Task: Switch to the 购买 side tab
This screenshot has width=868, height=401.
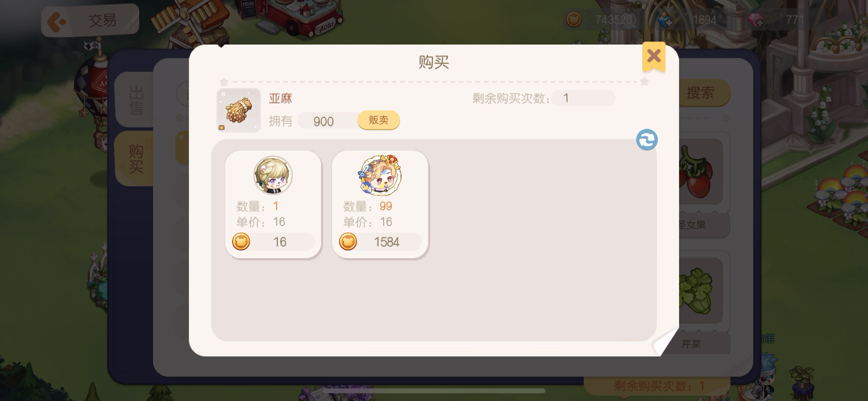Action: (x=135, y=159)
